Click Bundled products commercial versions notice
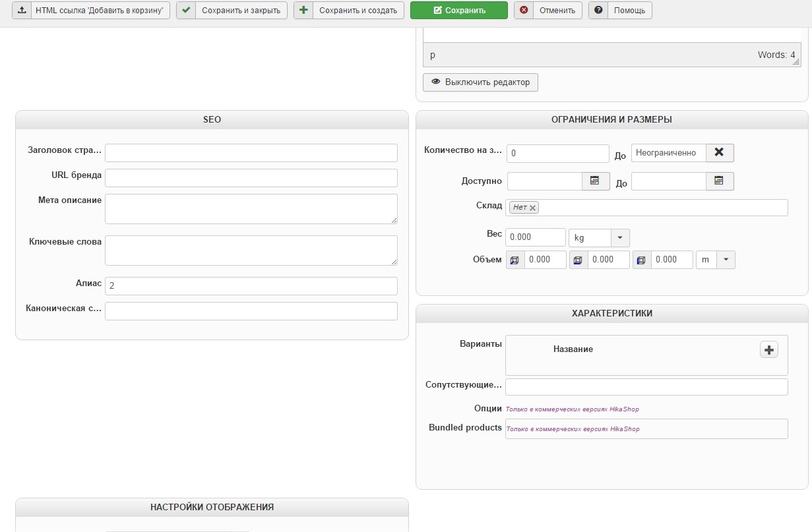 (x=573, y=429)
